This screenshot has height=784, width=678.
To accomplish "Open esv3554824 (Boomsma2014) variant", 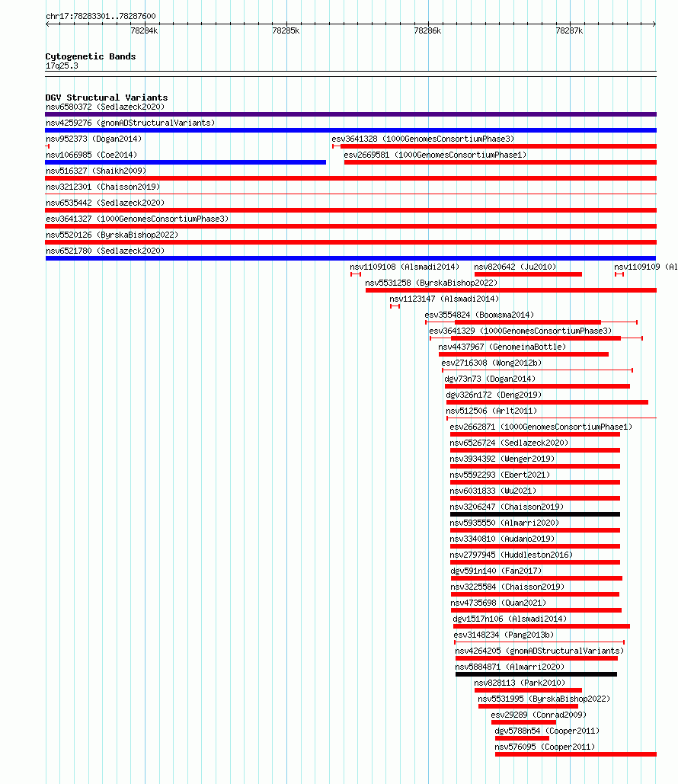I will click(479, 315).
